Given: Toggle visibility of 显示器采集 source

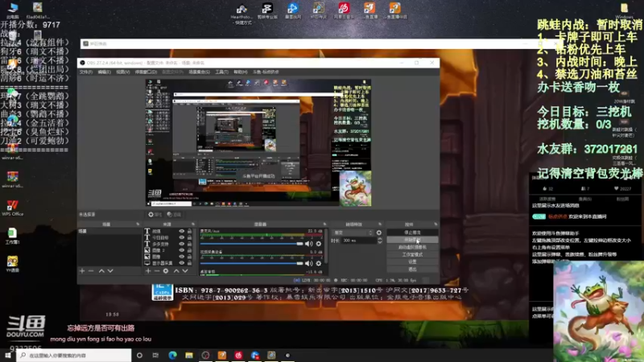Looking at the screenshot, I should [182, 263].
